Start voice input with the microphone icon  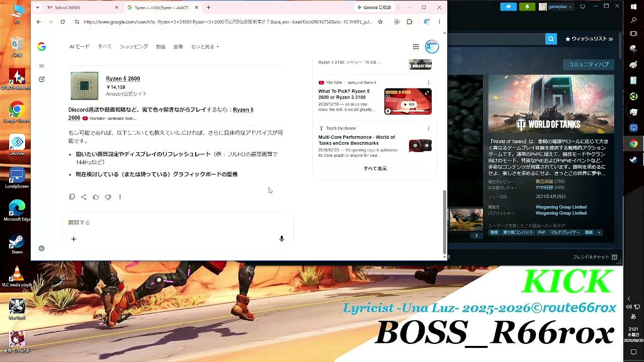click(282, 239)
